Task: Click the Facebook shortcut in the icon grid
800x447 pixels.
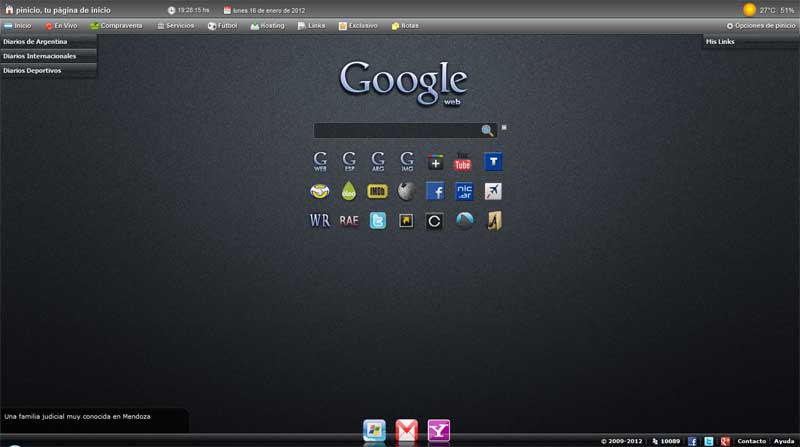Action: 435,191
